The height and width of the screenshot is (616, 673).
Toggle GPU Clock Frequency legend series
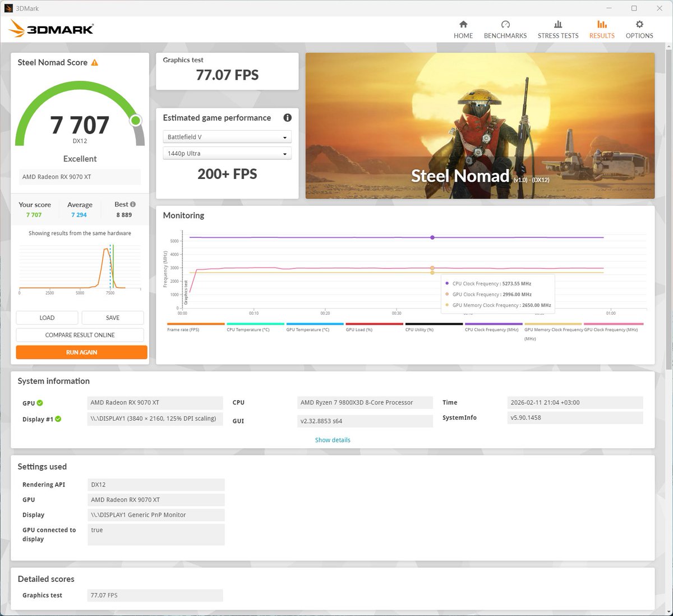[x=614, y=327]
